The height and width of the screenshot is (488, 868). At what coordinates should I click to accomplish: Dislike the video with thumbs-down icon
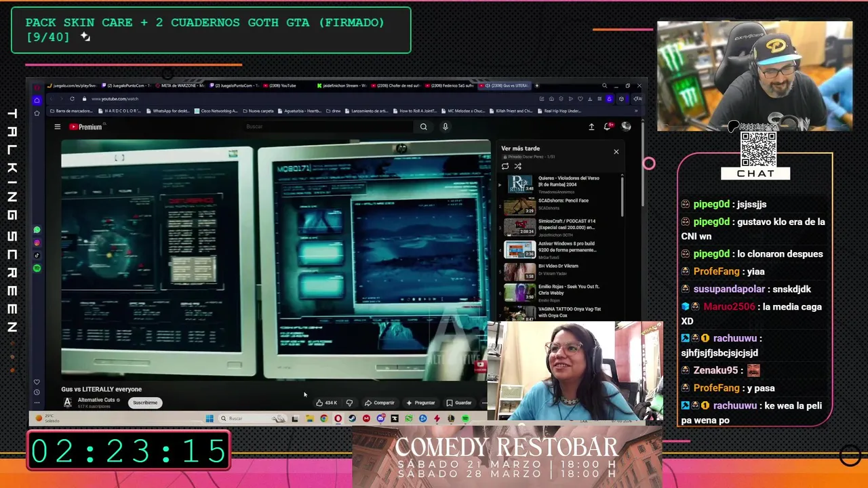coord(349,403)
